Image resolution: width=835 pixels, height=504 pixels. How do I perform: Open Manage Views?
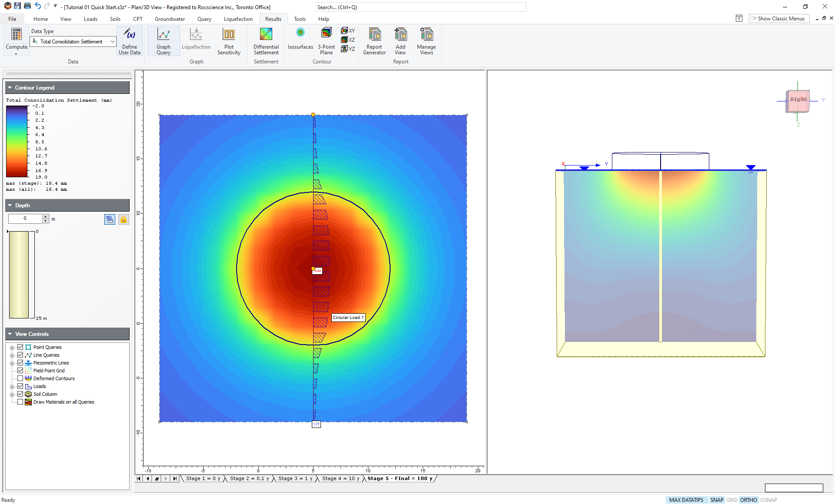[x=426, y=41]
